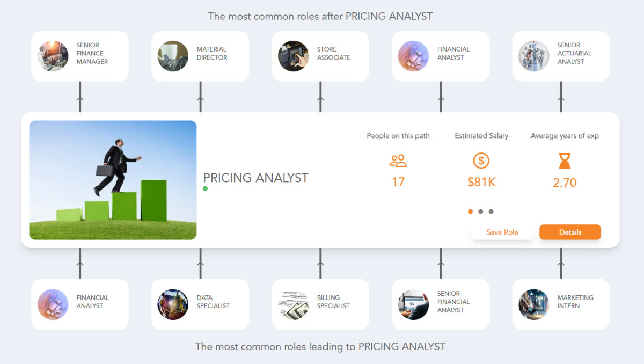The image size is (644, 364).
Task: Select the Data Specialist card below
Action: pos(200,304)
